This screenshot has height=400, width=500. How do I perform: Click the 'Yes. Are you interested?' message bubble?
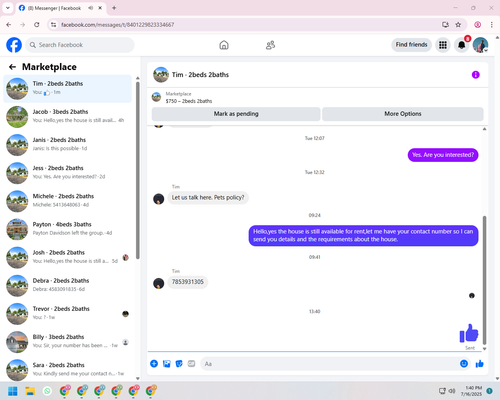click(x=443, y=155)
